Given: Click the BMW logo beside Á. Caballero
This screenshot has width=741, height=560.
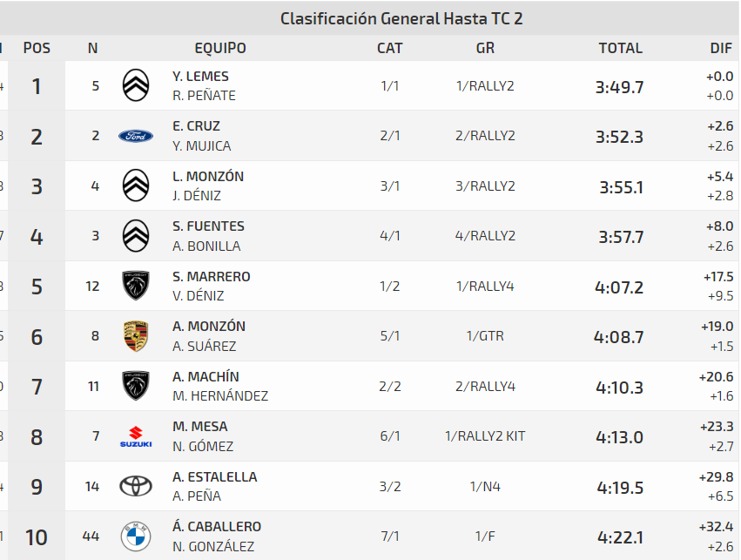Looking at the screenshot, I should [x=135, y=536].
